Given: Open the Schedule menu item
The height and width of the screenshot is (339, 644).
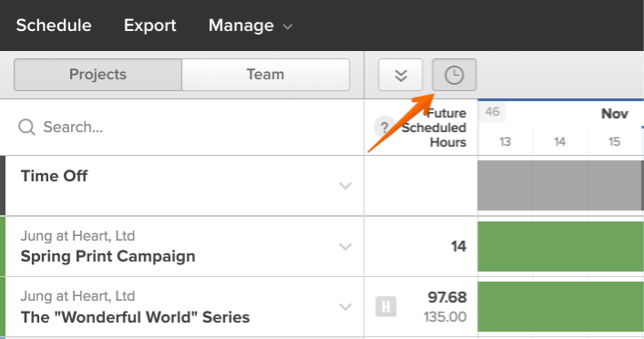Looking at the screenshot, I should [x=54, y=26].
